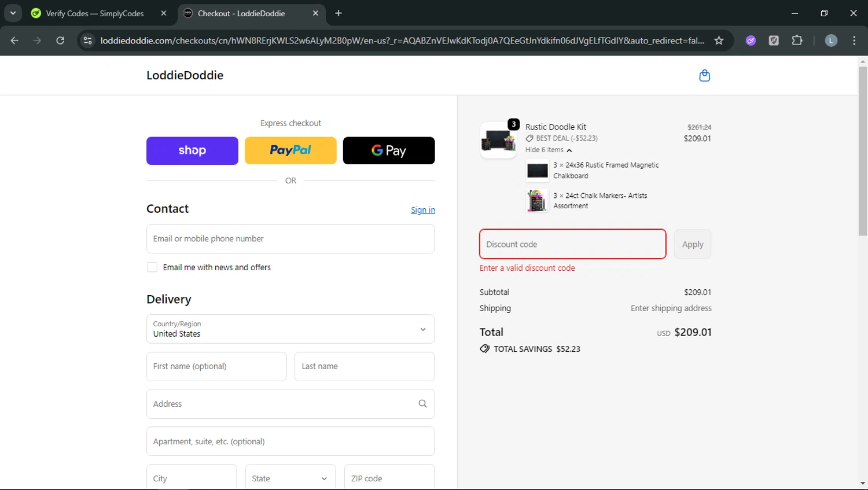Open the purple SimplyCodes extension icon

[751, 40]
